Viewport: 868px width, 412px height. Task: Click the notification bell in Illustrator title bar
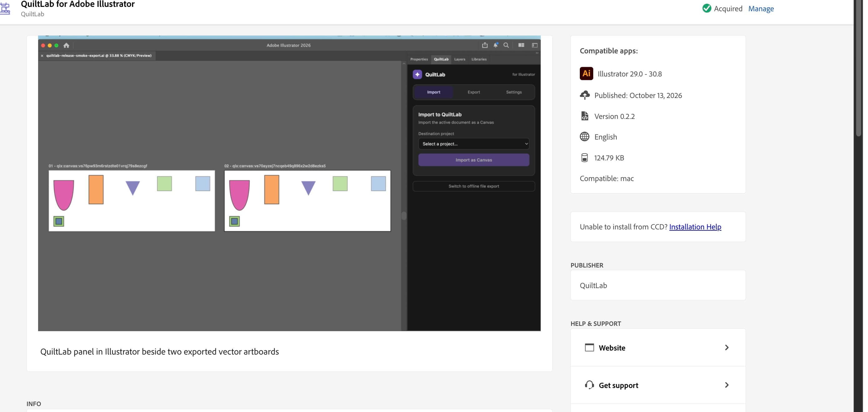coord(496,45)
